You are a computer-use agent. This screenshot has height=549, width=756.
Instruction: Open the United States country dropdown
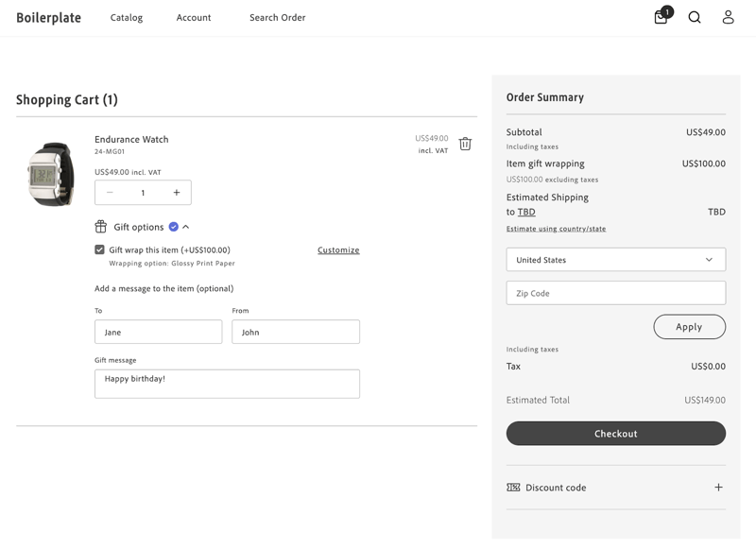[x=615, y=260]
